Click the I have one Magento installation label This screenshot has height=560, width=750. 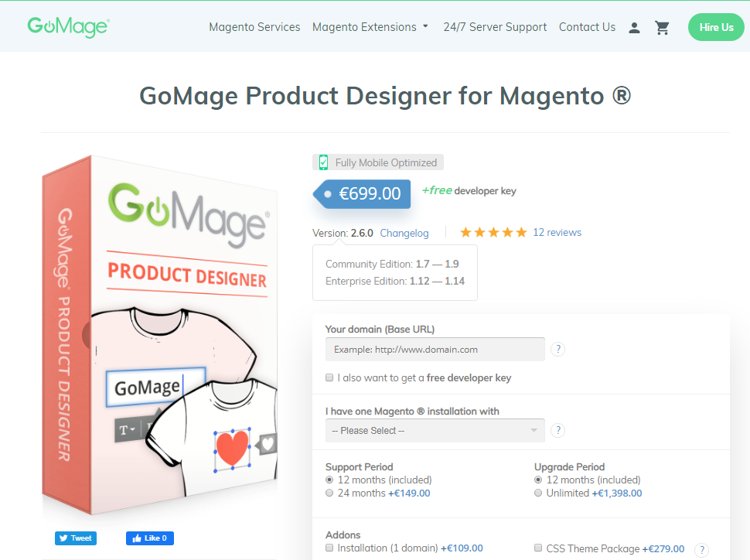tap(412, 411)
